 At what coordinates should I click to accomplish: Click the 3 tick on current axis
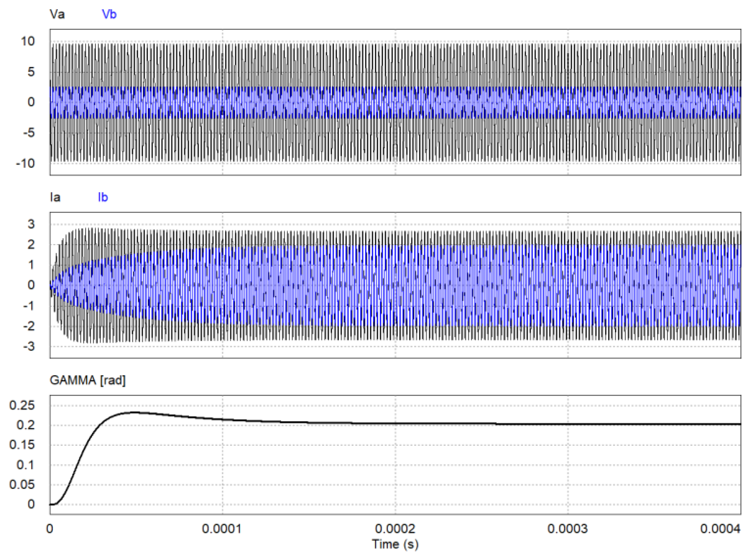pyautogui.click(x=31, y=224)
